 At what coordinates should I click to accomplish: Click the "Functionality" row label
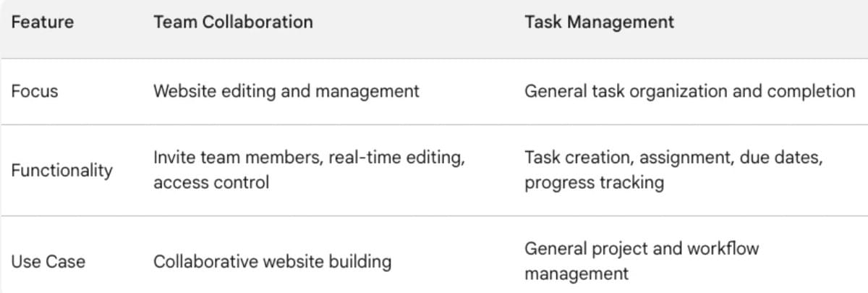click(x=61, y=171)
